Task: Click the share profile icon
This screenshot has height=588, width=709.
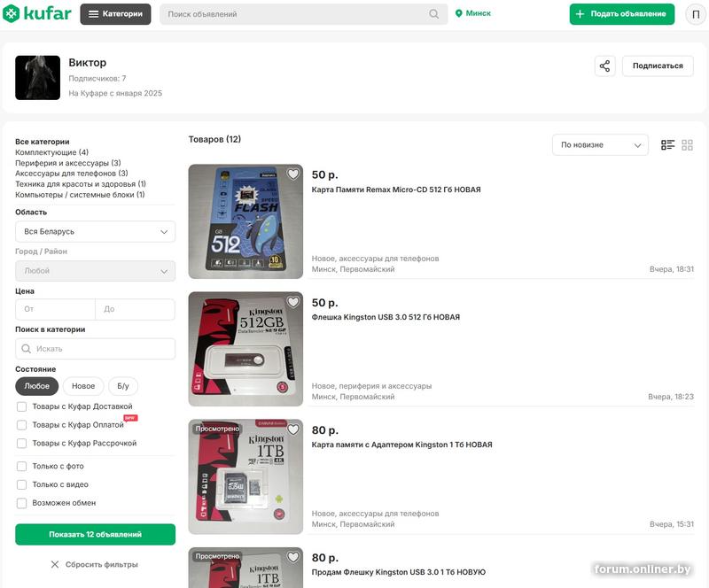Action: [x=604, y=66]
